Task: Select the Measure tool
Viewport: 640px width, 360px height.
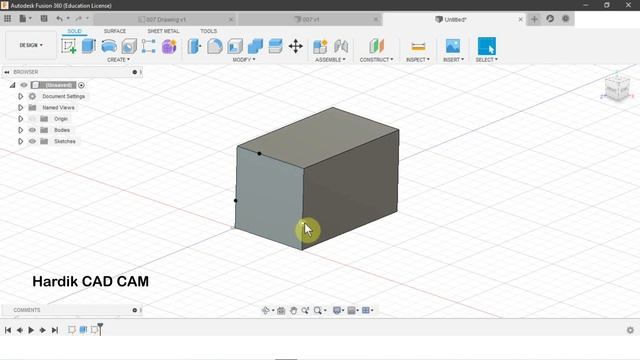Action: 418,46
